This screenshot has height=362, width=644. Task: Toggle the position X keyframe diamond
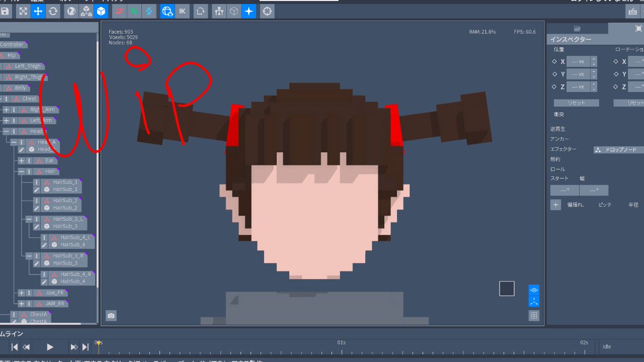(x=554, y=62)
